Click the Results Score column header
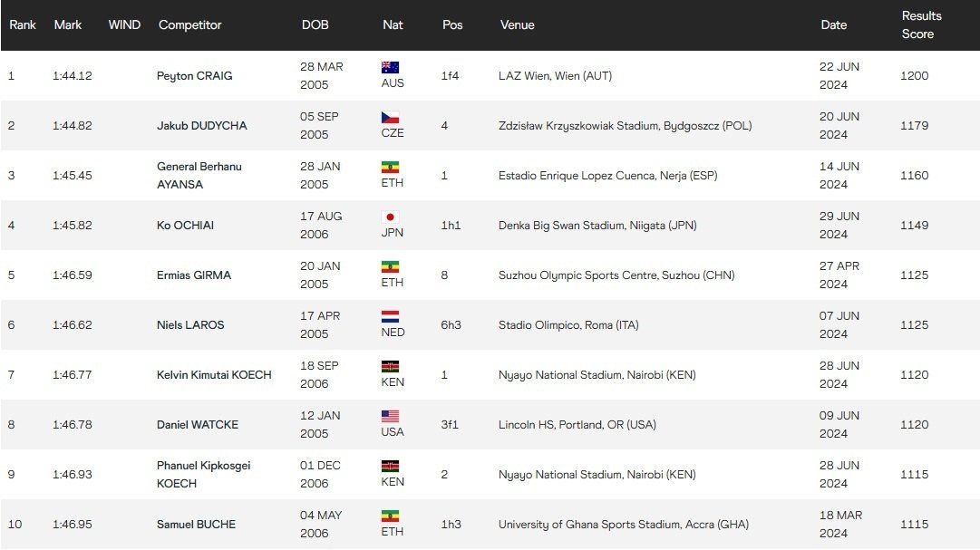Screen dimensions: 980x550 [921, 24]
